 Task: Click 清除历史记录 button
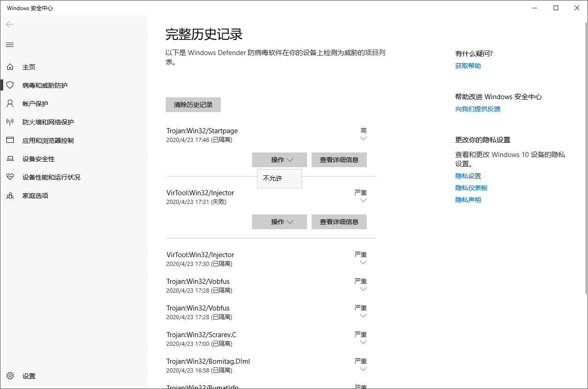[193, 105]
